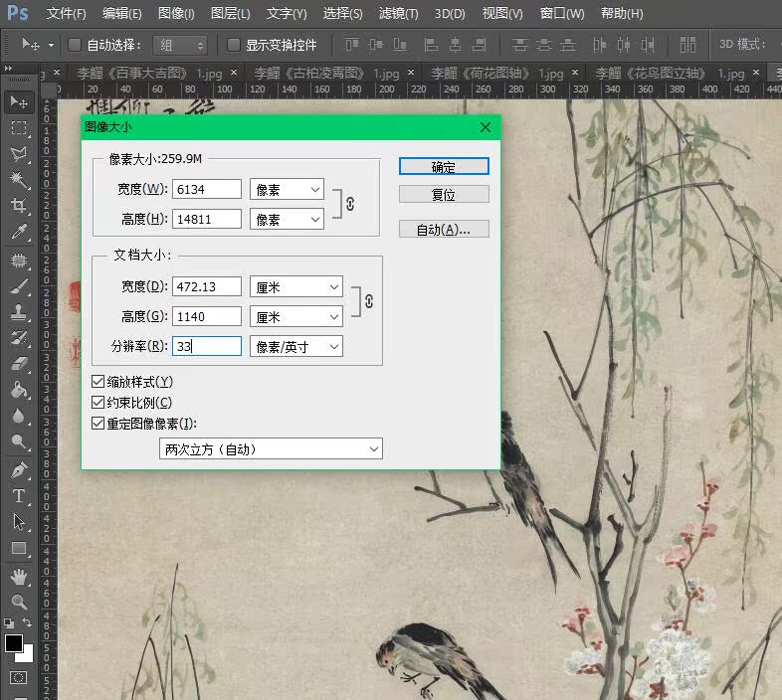Open auto-select 组 dropdown

pyautogui.click(x=180, y=45)
